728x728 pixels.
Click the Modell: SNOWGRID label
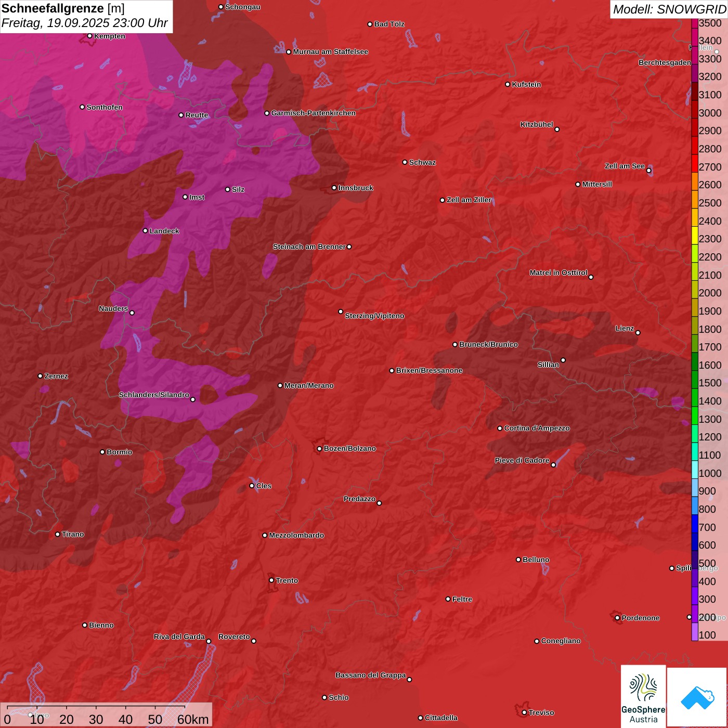tap(669, 9)
